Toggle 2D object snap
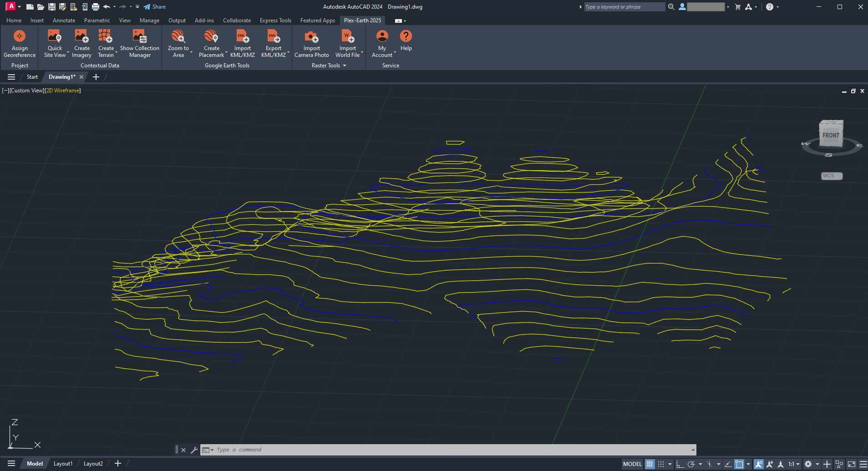Viewport: 868px width, 471px height. 739,464
